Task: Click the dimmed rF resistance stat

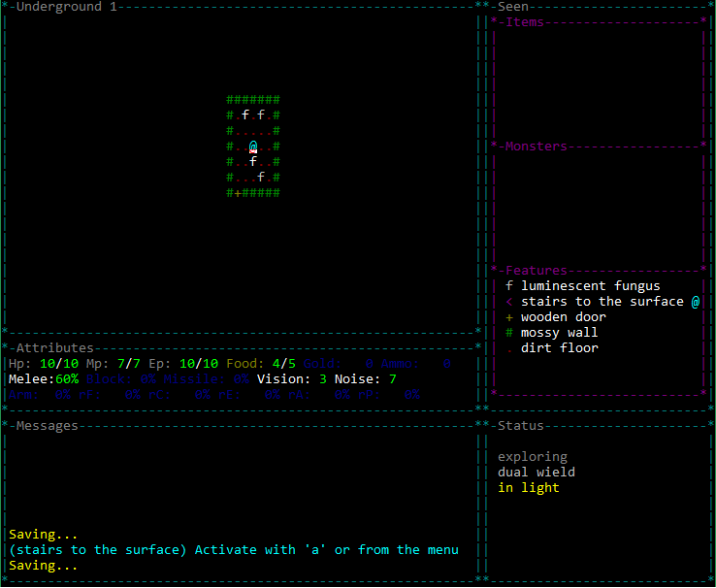Action: (109, 395)
